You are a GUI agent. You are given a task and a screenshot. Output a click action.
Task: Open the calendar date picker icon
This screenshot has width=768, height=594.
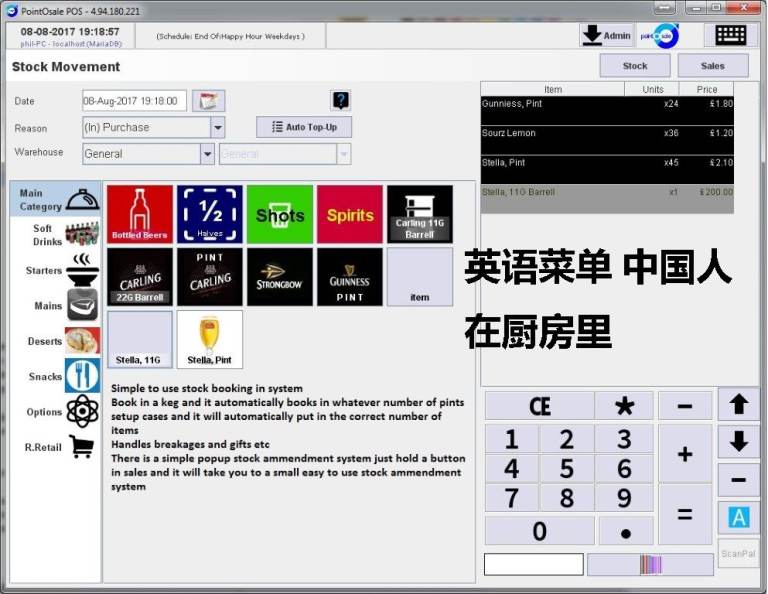208,101
